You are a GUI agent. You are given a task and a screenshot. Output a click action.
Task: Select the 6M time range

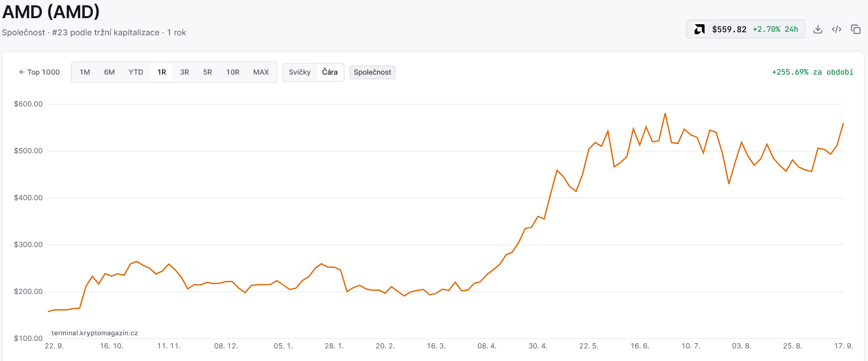pos(109,72)
